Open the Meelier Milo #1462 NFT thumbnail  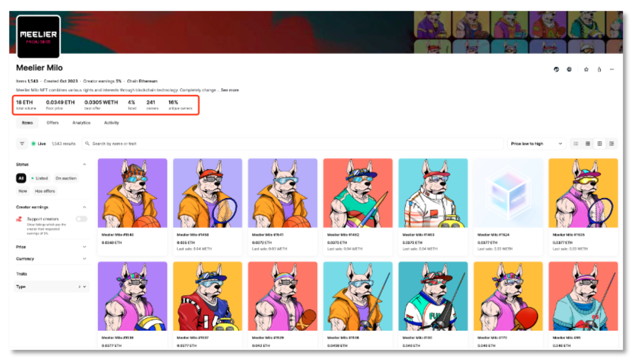click(x=358, y=193)
